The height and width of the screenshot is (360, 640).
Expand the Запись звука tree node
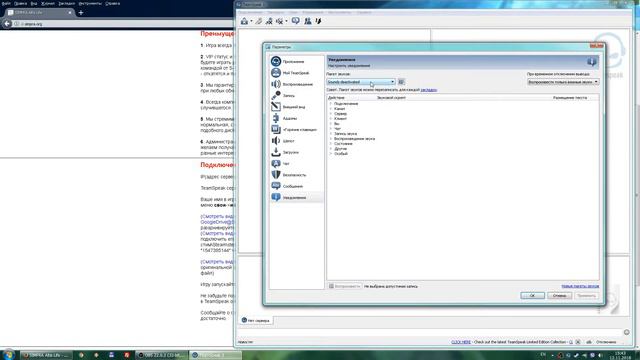331,134
